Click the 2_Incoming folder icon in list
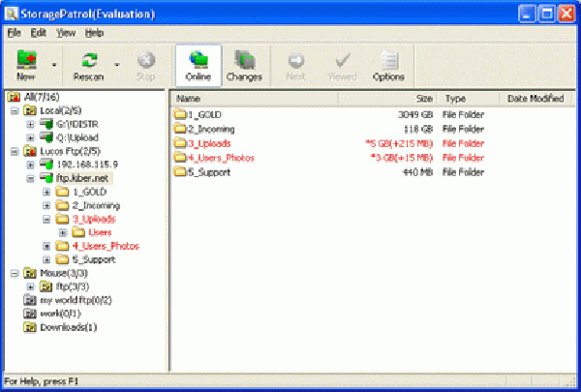 [x=180, y=129]
